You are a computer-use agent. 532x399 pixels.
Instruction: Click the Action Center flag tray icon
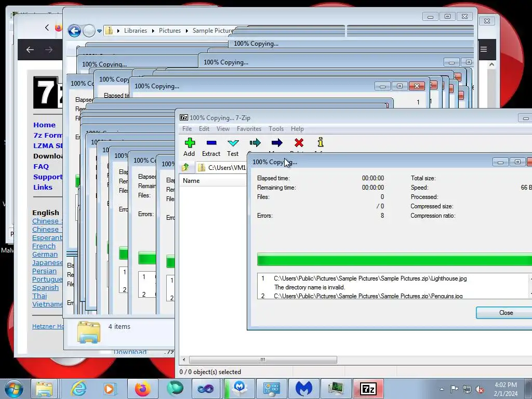(454, 389)
